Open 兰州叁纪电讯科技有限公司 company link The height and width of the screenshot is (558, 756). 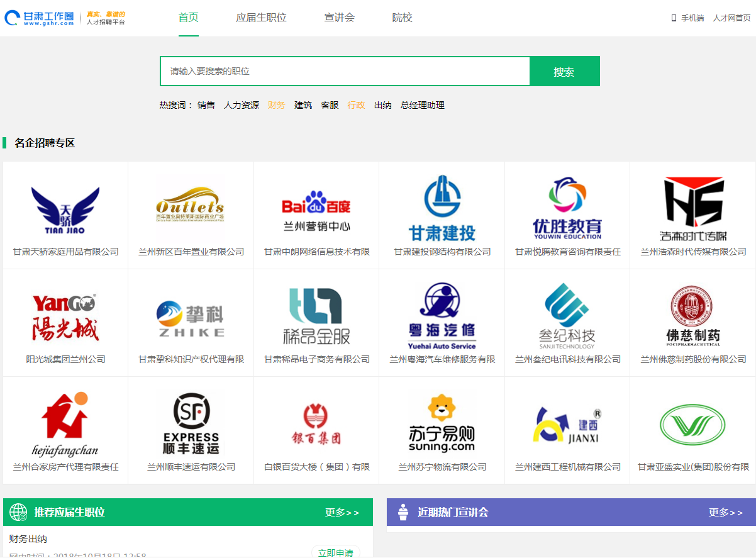click(568, 359)
